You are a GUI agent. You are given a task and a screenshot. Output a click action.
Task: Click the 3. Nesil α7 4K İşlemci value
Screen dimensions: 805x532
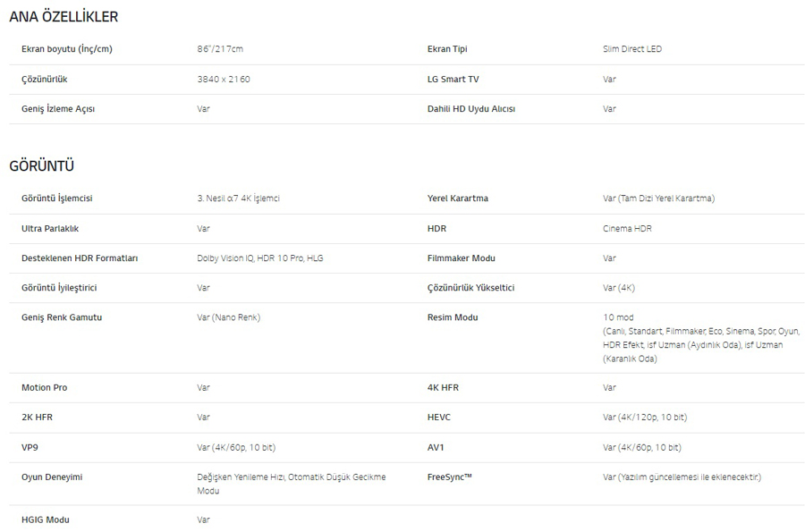(238, 198)
